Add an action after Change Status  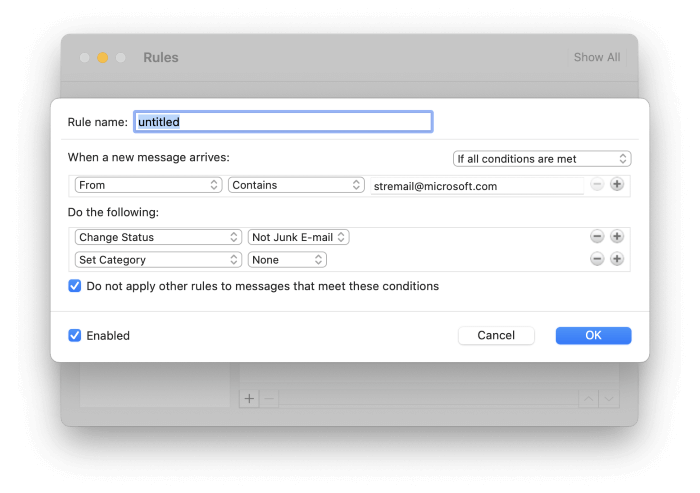pyautogui.click(x=617, y=236)
